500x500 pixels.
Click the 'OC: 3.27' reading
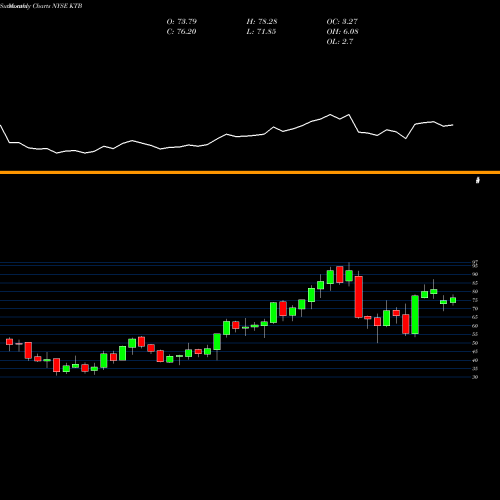click(x=342, y=21)
